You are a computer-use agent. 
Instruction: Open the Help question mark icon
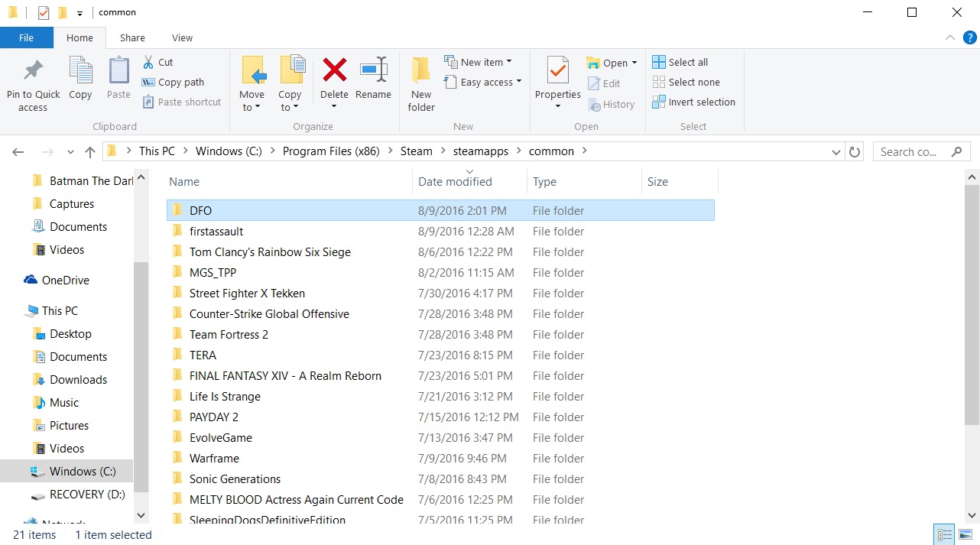tap(969, 37)
